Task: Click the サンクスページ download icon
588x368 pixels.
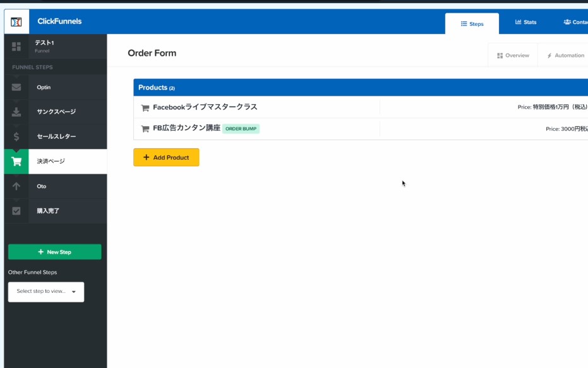Action: [16, 112]
